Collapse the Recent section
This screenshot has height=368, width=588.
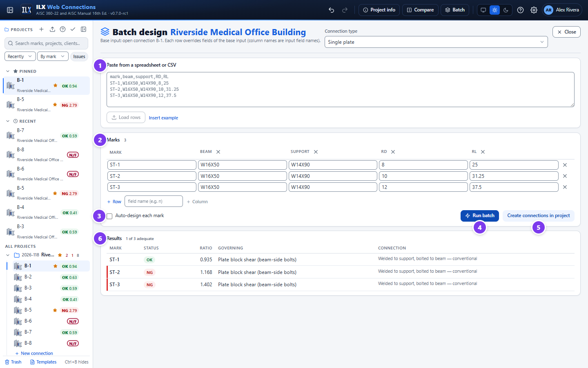(8, 121)
